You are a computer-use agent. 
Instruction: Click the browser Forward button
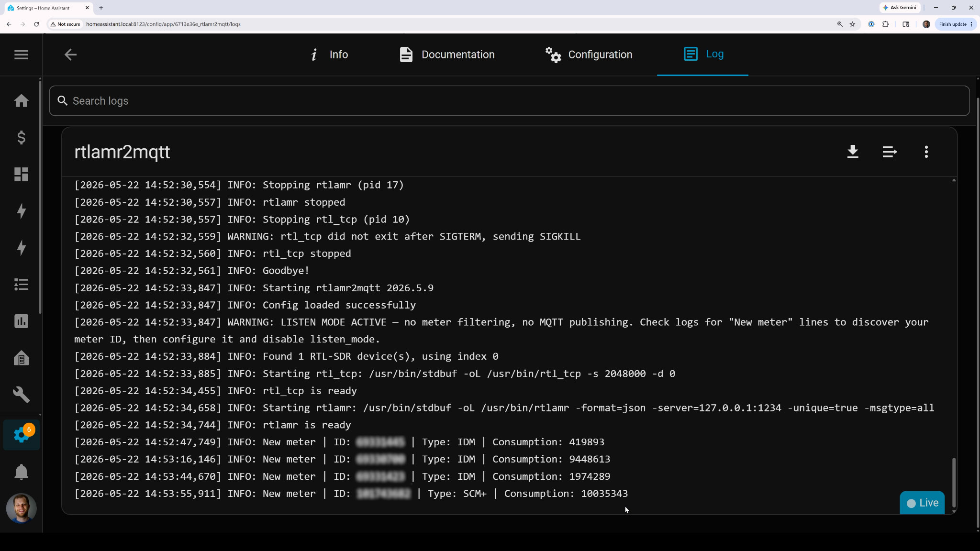(22, 24)
